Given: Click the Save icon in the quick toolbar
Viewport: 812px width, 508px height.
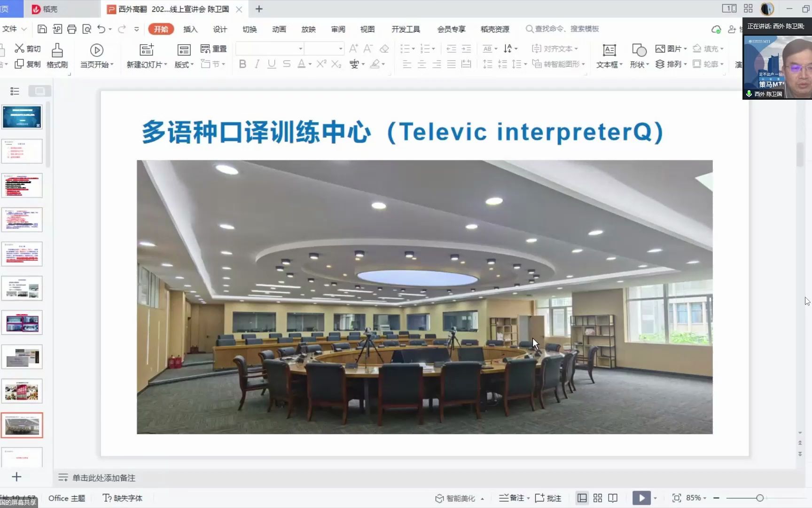Looking at the screenshot, I should tap(42, 29).
